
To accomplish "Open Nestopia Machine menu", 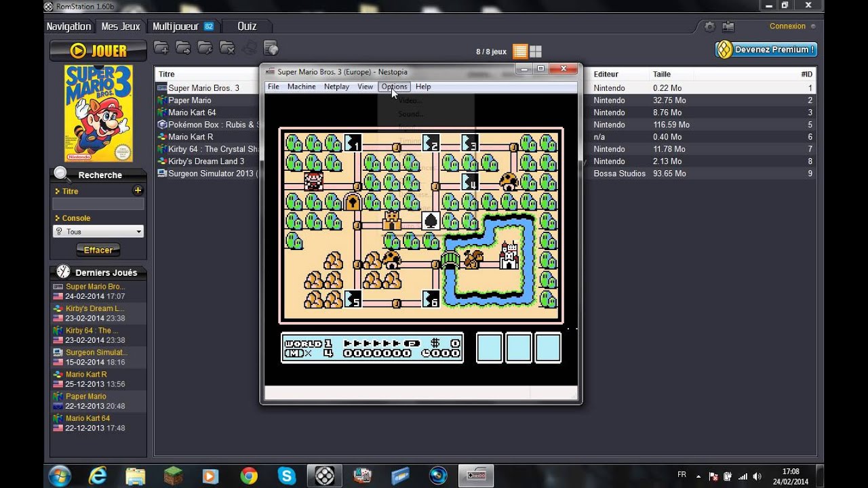I will point(301,87).
